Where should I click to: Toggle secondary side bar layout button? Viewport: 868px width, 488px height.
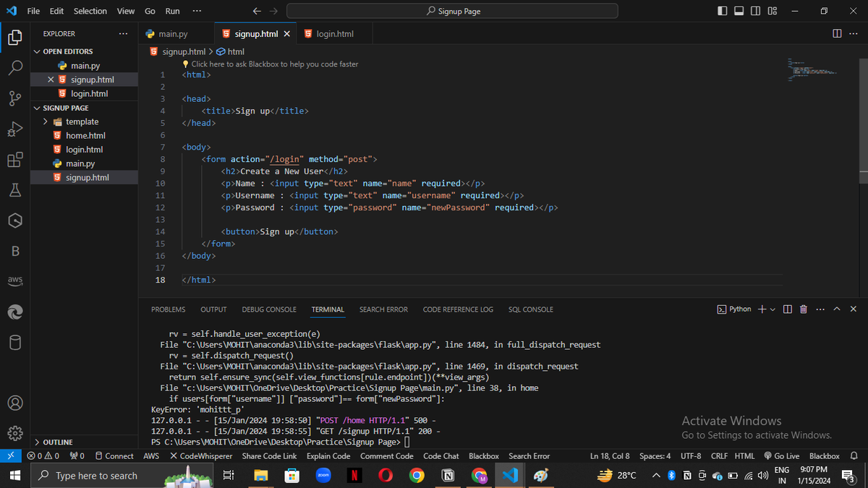(x=756, y=11)
